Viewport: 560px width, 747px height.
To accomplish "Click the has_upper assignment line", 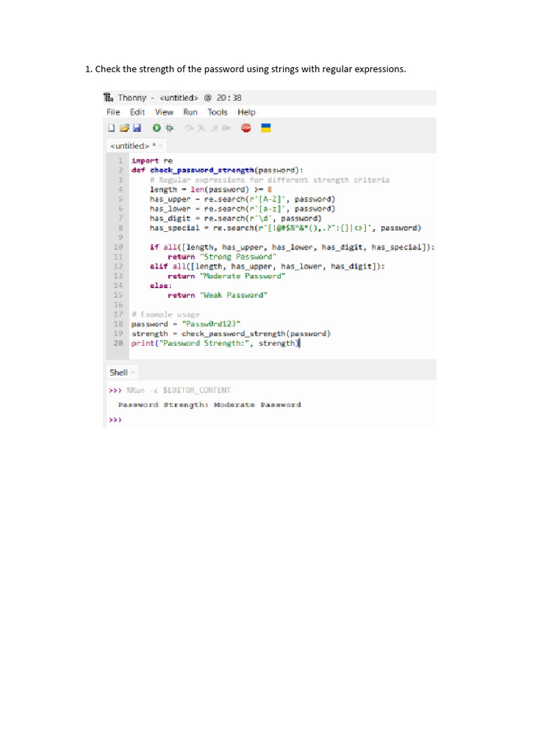I will (242, 199).
